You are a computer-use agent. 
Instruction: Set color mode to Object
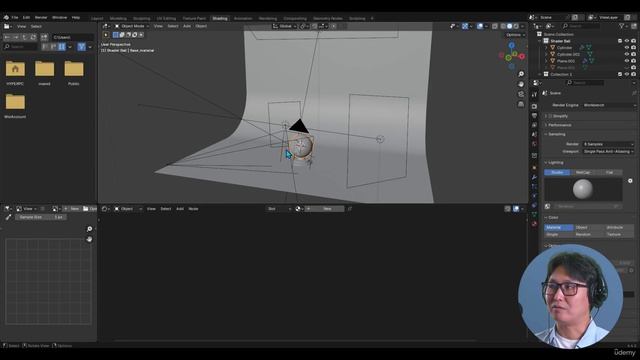tap(589, 227)
